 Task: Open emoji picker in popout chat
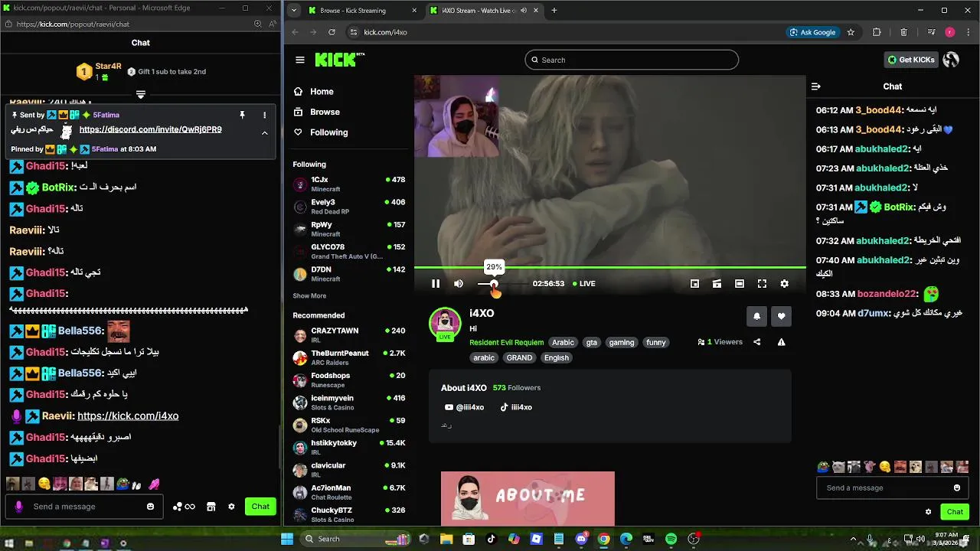(150, 507)
